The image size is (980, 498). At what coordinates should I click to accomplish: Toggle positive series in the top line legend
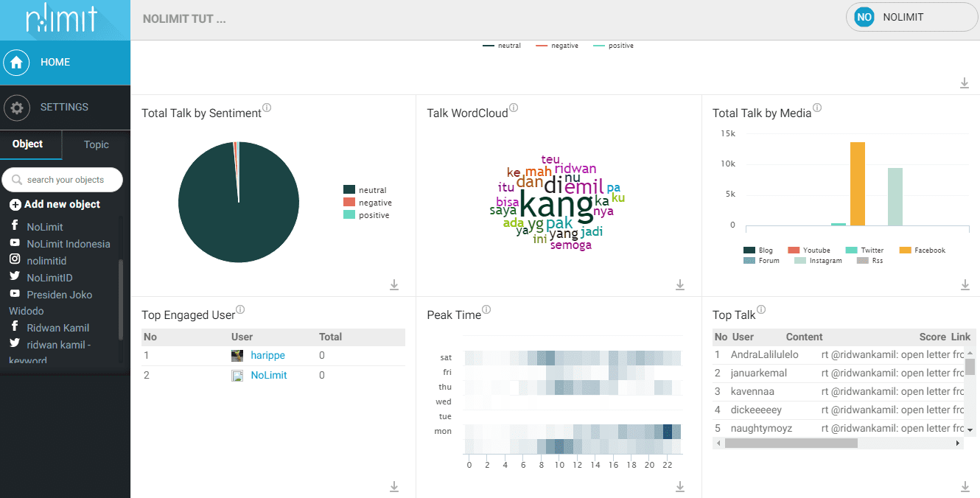(613, 46)
